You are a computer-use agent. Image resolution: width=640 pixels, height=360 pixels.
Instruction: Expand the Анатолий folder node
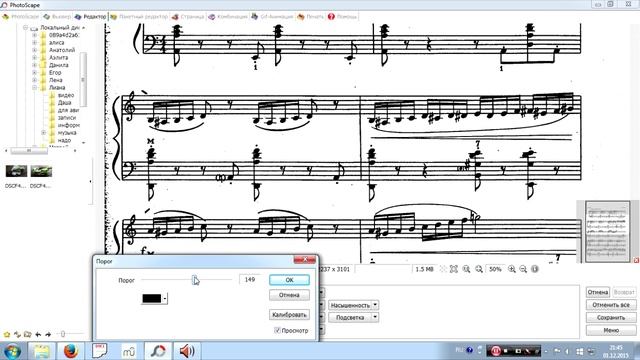pos(35,50)
